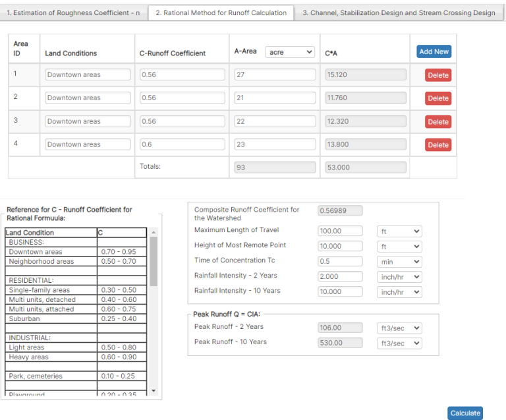Click Multi units, attached reference row
Image resolution: width=506 pixels, height=420 pixels.
[x=76, y=309]
